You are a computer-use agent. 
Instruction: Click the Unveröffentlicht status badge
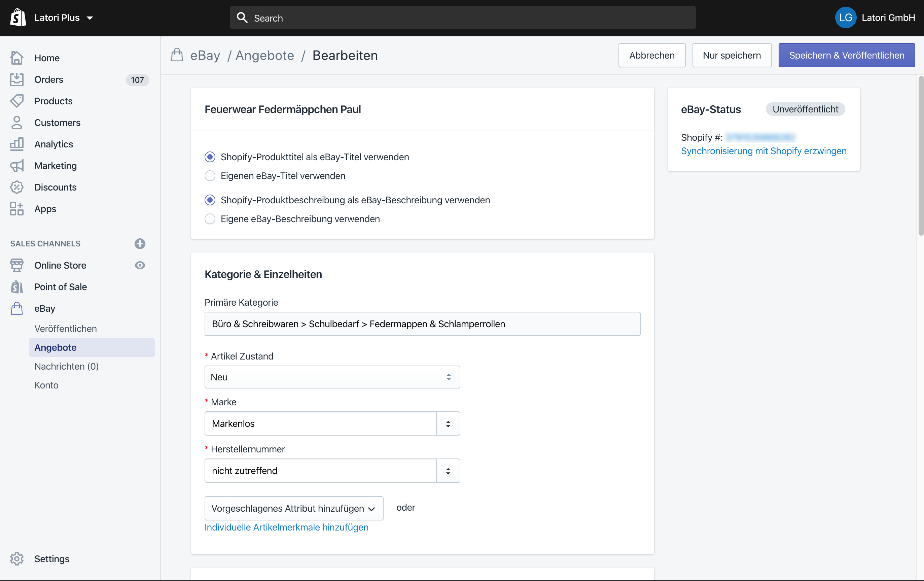point(805,109)
